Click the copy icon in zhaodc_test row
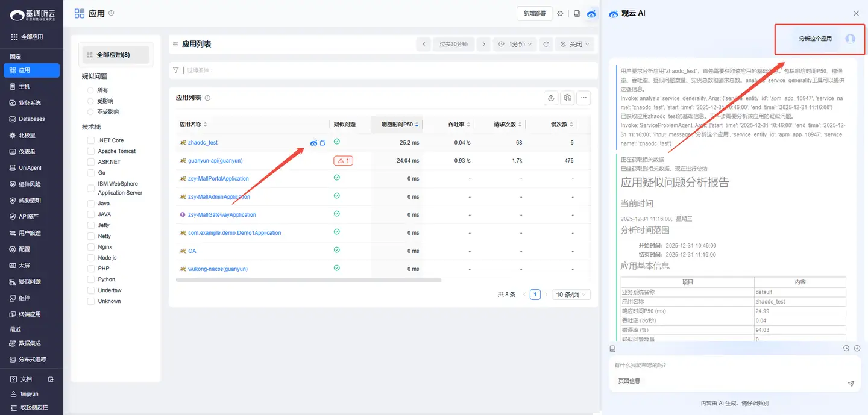This screenshot has height=415, width=868. (x=322, y=143)
